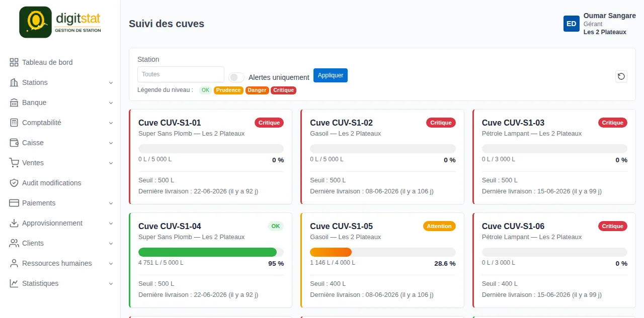The height and width of the screenshot is (318, 644).
Task: Click the Danger legend badge
Action: 257,90
